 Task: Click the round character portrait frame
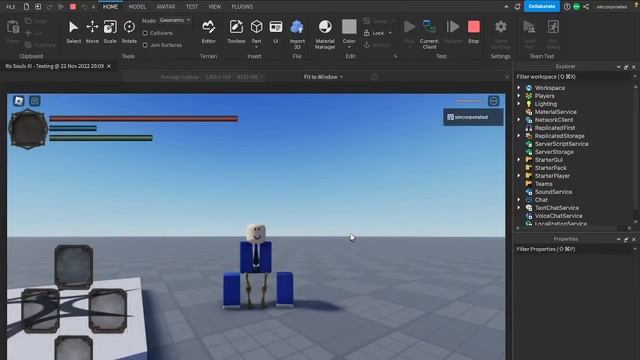[28, 129]
